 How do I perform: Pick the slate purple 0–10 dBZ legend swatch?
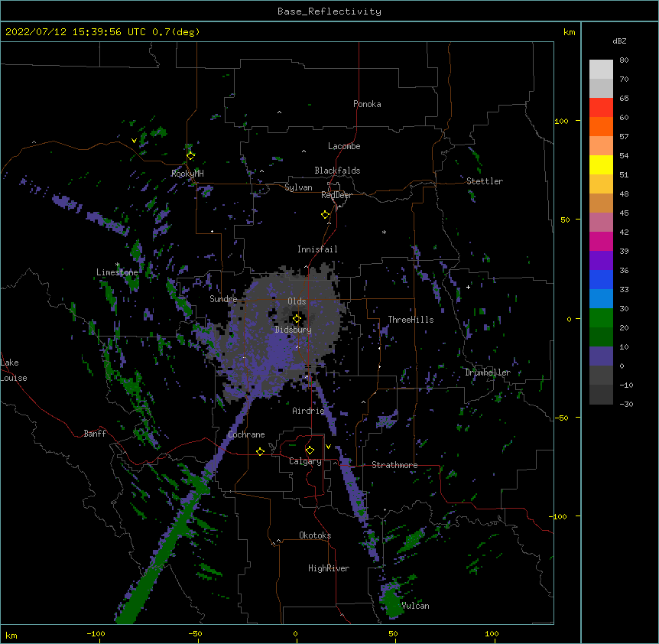tap(601, 356)
